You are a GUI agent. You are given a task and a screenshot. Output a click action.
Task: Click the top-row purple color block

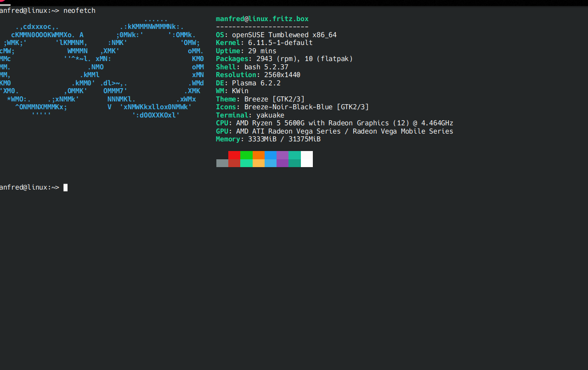(282, 155)
